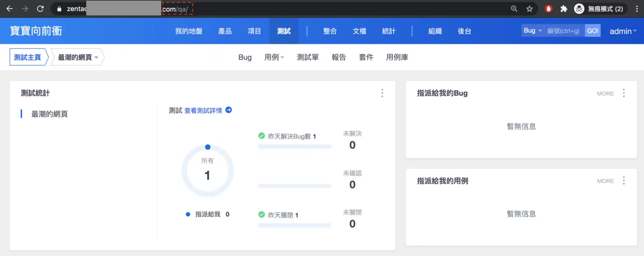The height and width of the screenshot is (256, 644).
Task: Open the 指派給我的用例 panel options menu
Action: (624, 180)
